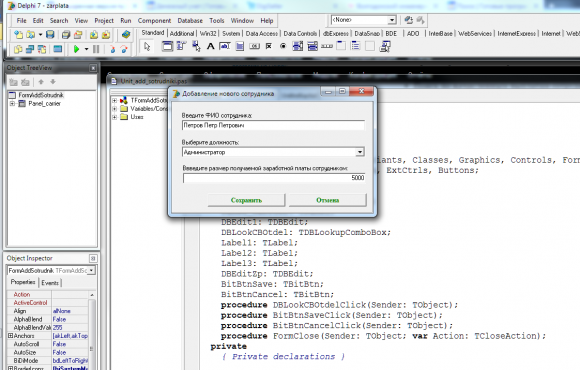Viewport: 580px width, 370px height.
Task: Open the desktop <None> dropdown
Action: [392, 20]
